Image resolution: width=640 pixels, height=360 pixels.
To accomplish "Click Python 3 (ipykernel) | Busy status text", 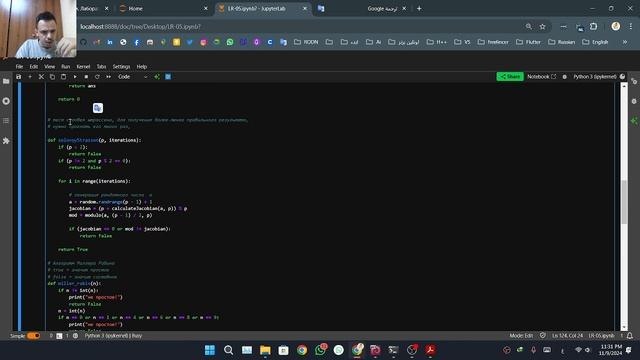I will click(113, 336).
